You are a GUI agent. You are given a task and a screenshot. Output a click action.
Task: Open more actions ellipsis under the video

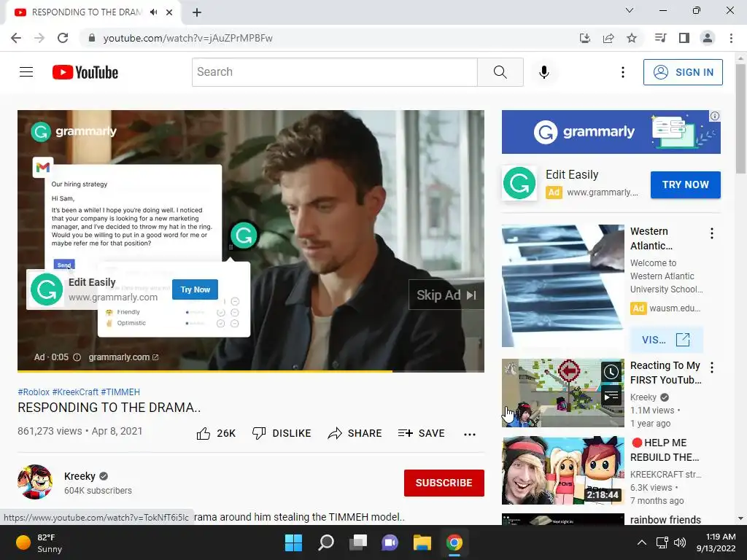[470, 434]
